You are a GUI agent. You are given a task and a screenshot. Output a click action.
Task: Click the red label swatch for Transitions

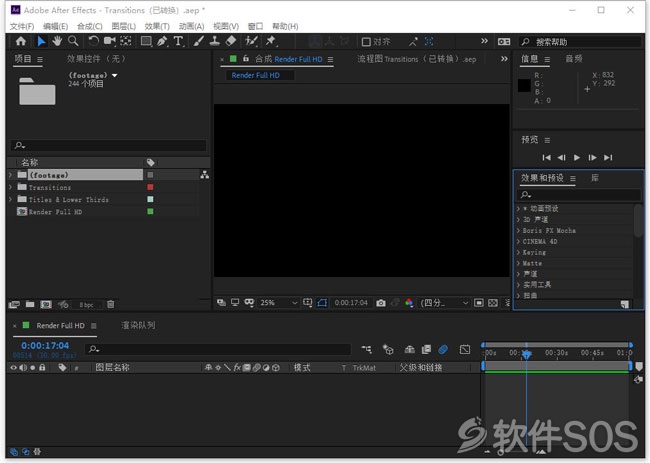click(150, 187)
